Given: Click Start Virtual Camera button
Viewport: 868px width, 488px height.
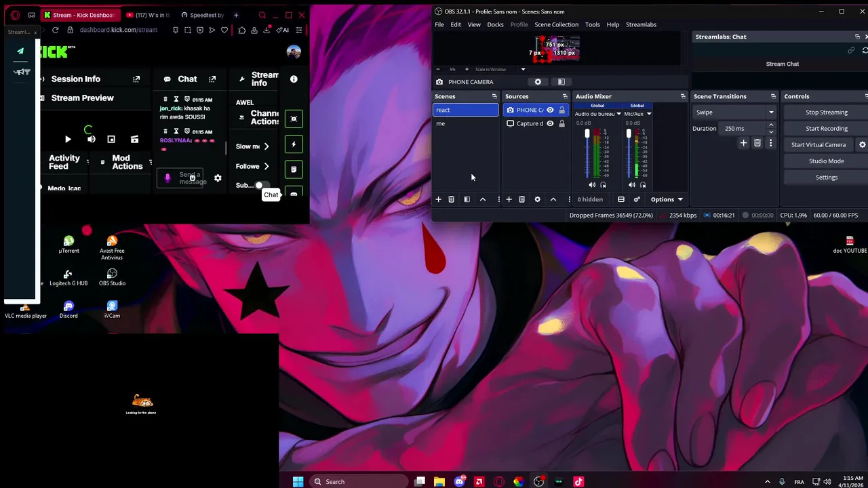Looking at the screenshot, I should coord(818,145).
